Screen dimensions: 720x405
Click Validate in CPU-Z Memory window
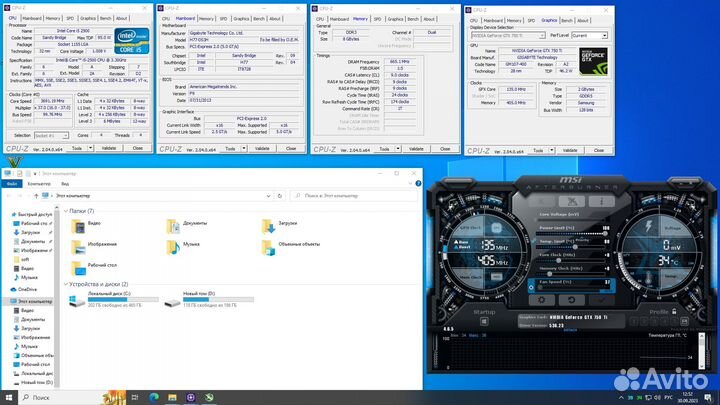click(x=416, y=149)
